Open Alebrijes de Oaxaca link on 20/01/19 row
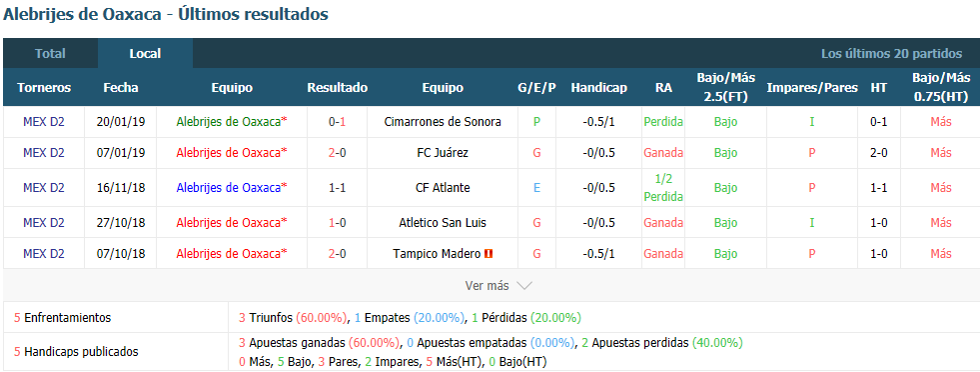Image resolution: width=980 pixels, height=372 pixels. [231, 122]
